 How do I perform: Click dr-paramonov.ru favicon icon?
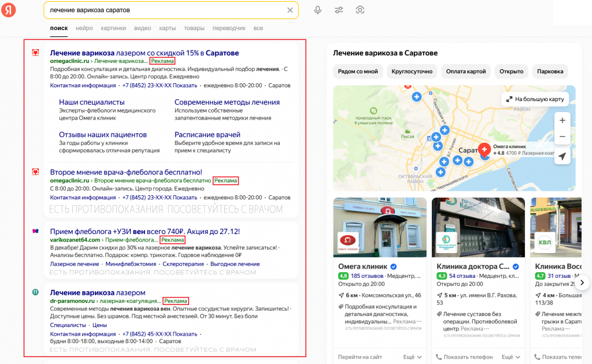coord(35,292)
